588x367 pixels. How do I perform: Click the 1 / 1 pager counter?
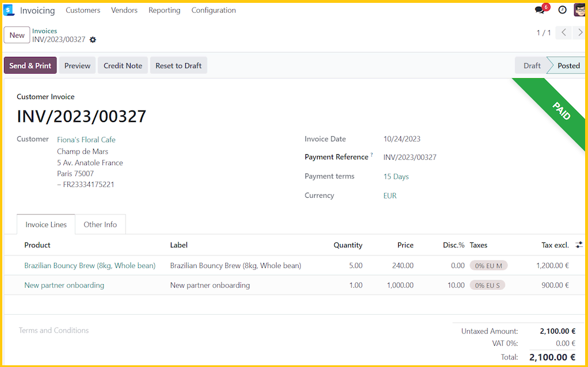click(544, 33)
